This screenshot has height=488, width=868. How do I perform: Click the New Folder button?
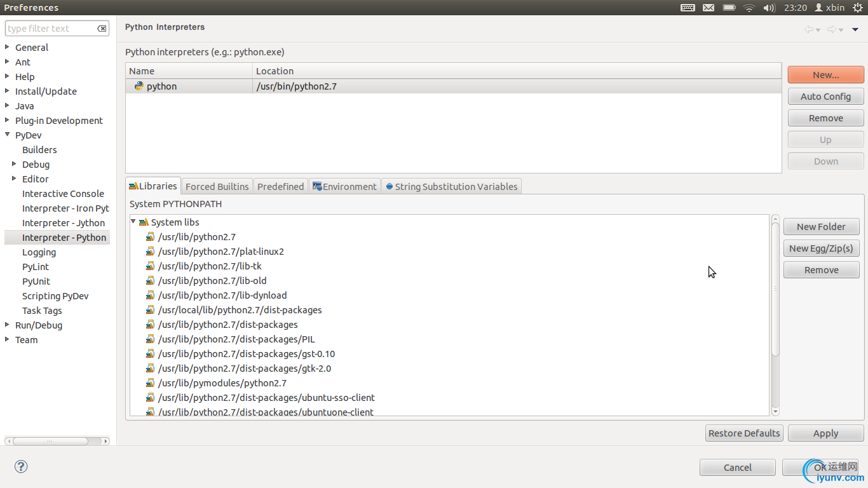tap(821, 227)
